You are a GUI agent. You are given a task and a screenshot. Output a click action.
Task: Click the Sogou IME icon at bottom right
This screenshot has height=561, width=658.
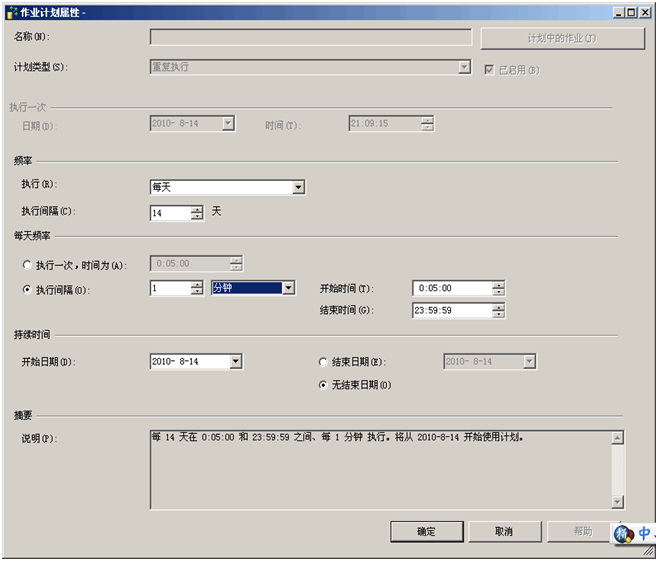(624, 534)
